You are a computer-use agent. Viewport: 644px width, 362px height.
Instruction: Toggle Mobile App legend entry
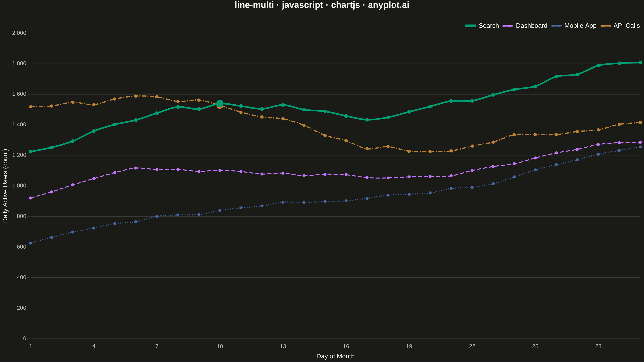[x=574, y=26]
